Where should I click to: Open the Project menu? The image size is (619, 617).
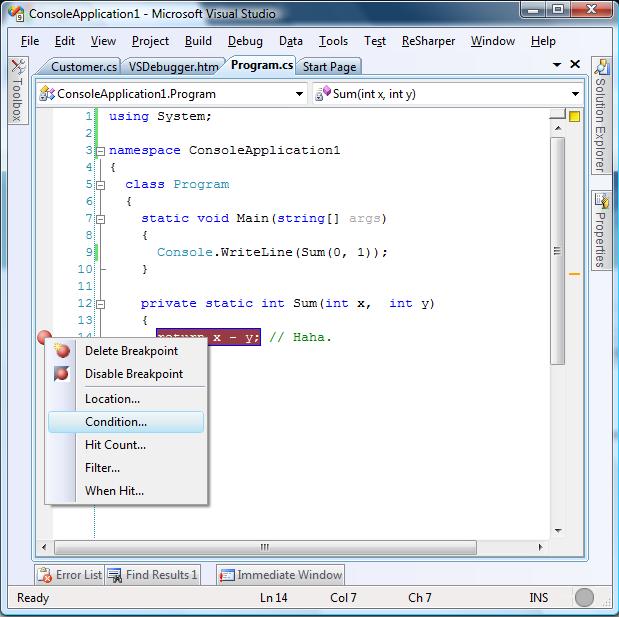[150, 41]
